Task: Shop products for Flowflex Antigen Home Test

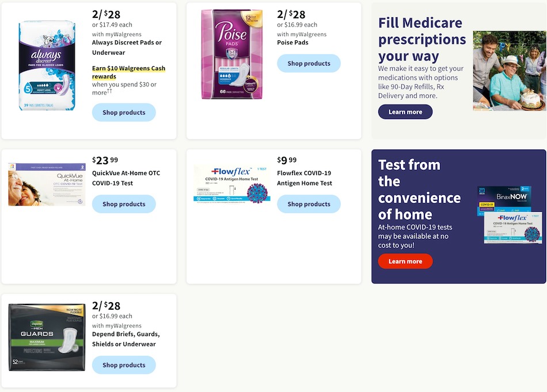Action: pyautogui.click(x=309, y=204)
